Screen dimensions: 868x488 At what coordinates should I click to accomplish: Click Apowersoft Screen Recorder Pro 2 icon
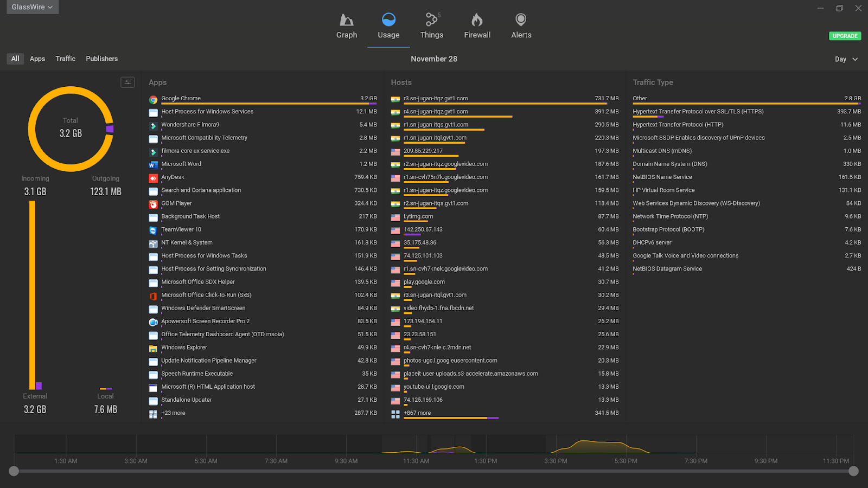coord(153,322)
